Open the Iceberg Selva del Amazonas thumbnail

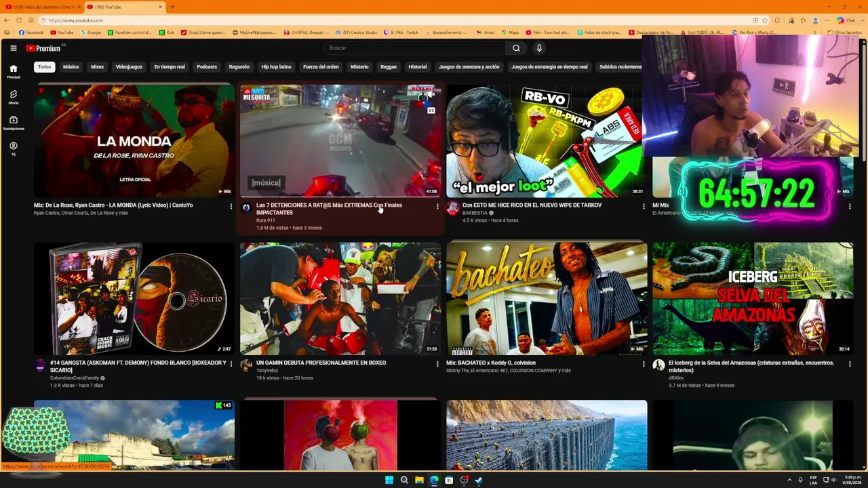[x=753, y=298]
